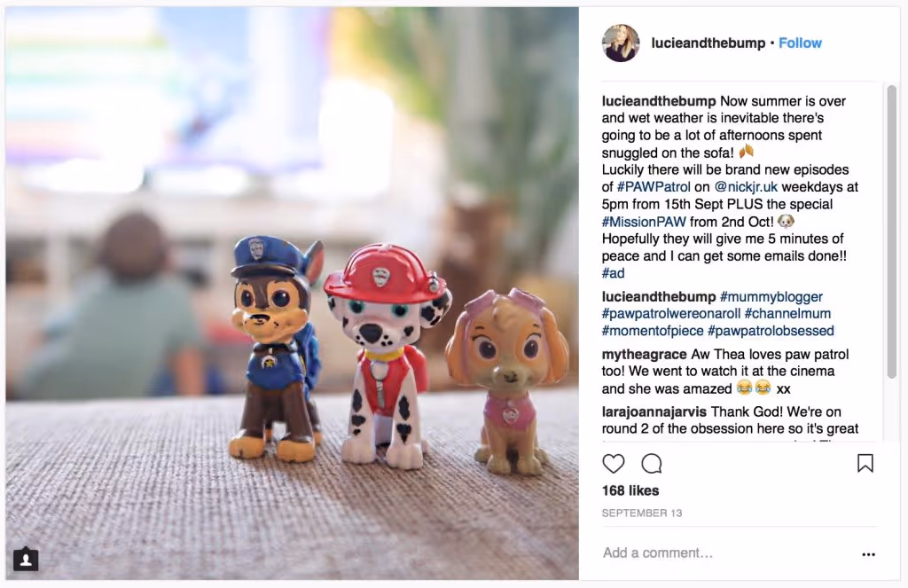
Task: Click the comments panel scrollbar
Action: [891, 231]
